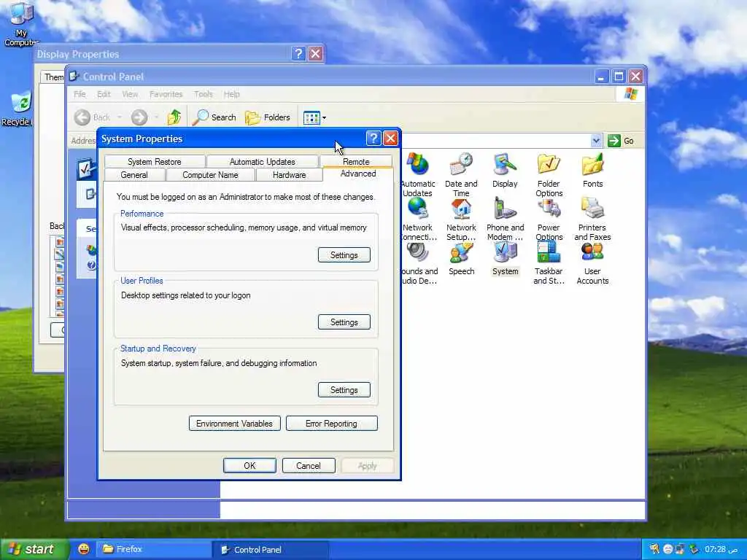Switch to the Automatic Updates tab
The height and width of the screenshot is (560, 747).
pos(262,161)
